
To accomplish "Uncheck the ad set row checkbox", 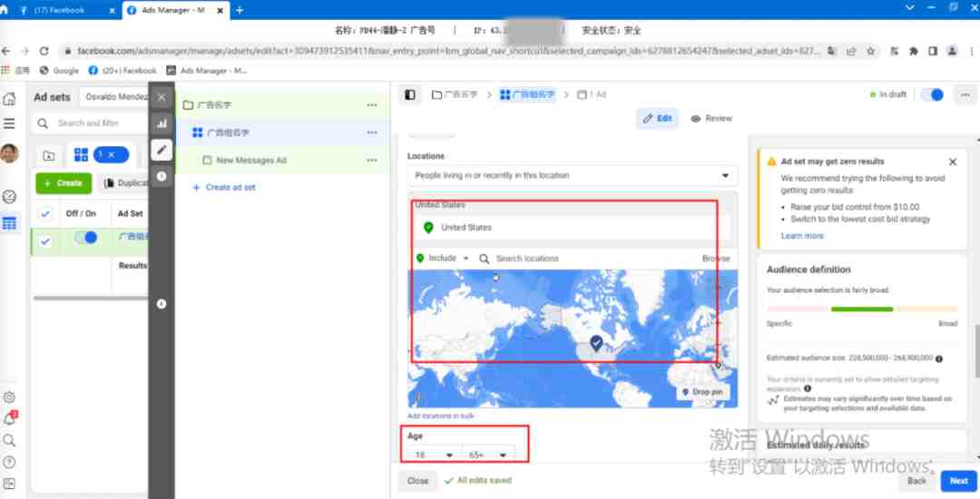I will [45, 241].
